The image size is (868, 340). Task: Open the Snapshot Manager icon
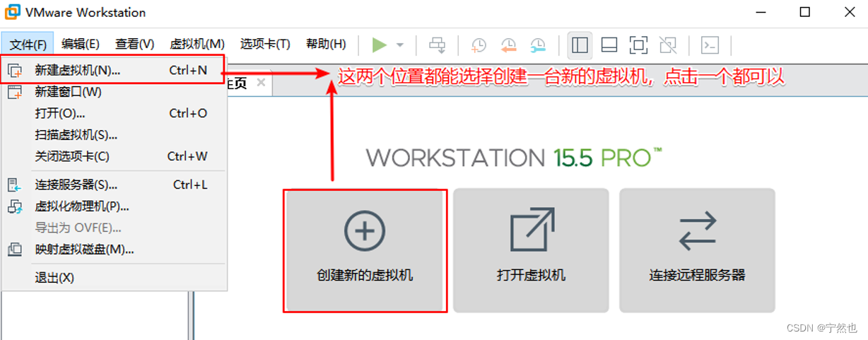coord(538,45)
